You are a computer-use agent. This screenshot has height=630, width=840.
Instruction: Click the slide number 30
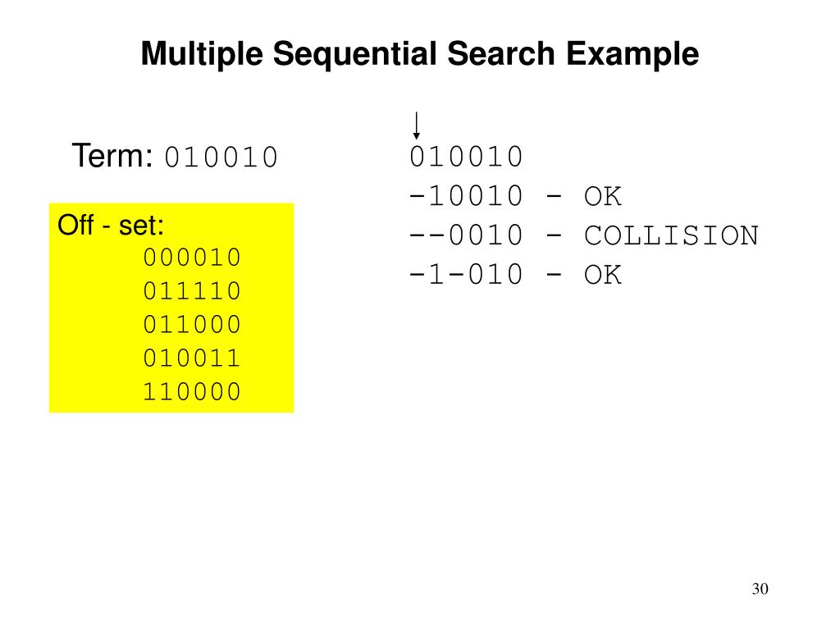pos(760,589)
